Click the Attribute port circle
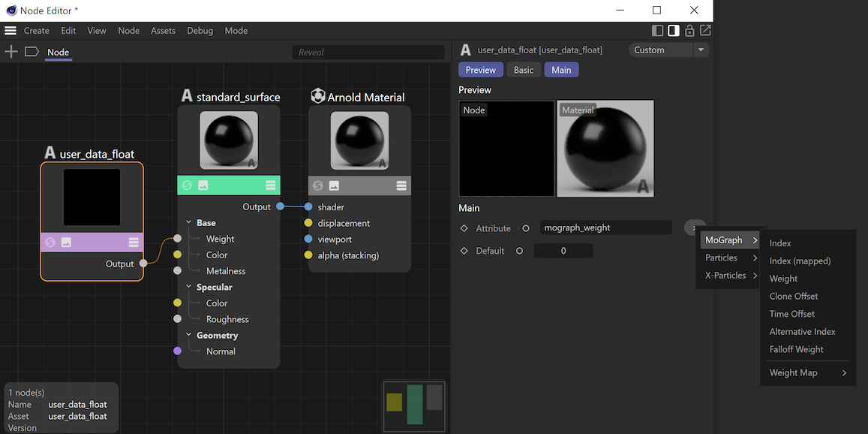Screen dimensions: 868x434 click(x=526, y=228)
